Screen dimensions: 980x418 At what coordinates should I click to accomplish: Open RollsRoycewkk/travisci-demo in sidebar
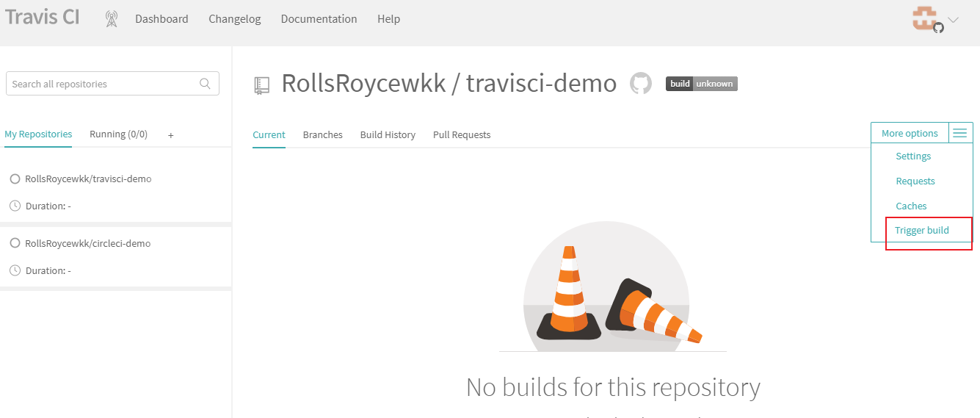[88, 179]
